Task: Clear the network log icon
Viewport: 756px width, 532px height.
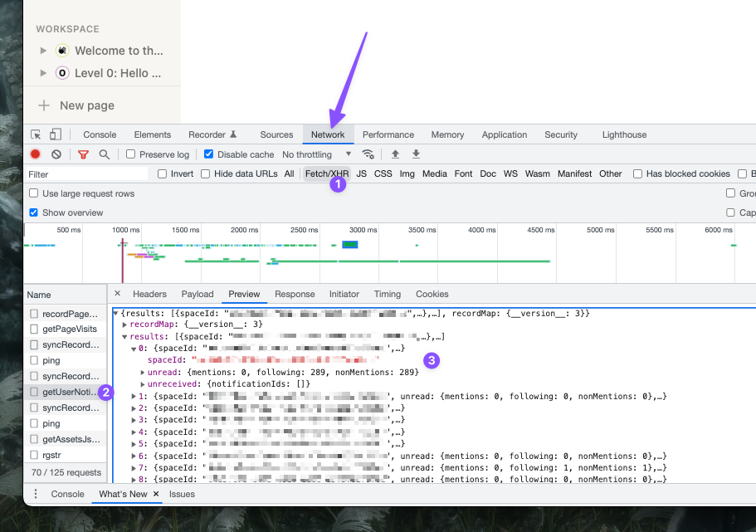Action: [56, 154]
